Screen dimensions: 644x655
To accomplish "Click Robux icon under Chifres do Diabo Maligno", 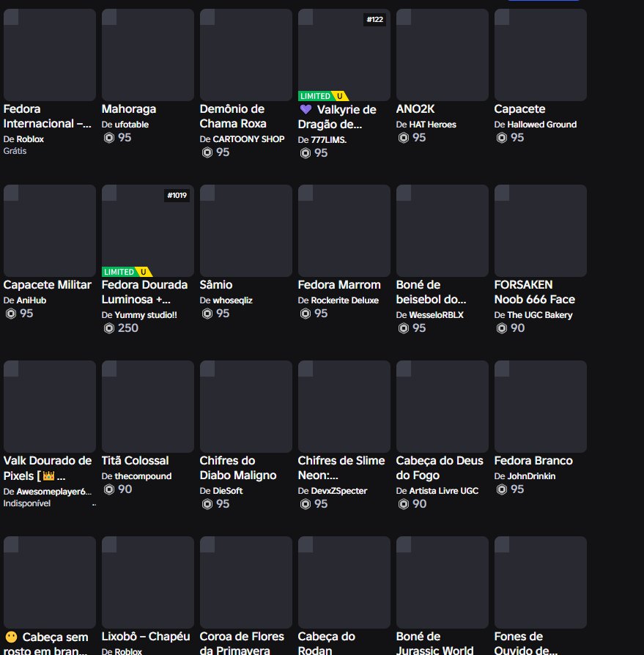I will pyautogui.click(x=207, y=504).
